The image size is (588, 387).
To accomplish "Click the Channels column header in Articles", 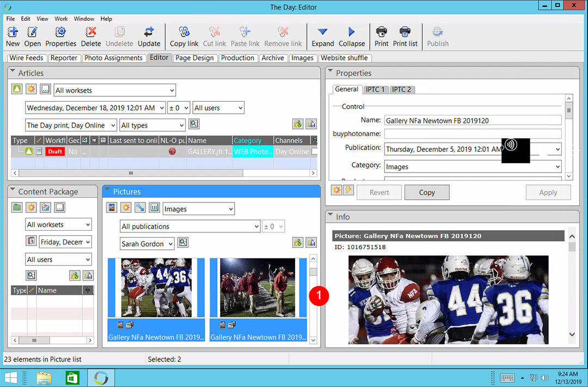I will point(292,140).
